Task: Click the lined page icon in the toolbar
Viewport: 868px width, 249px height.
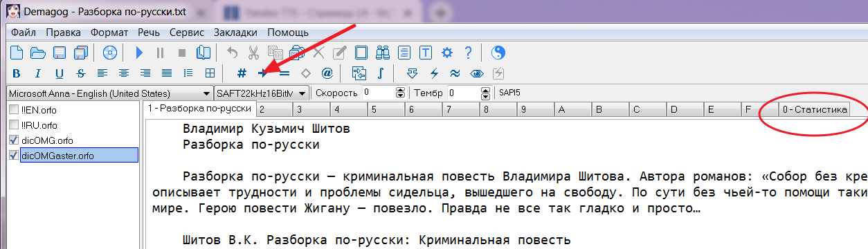Action: coord(404,53)
